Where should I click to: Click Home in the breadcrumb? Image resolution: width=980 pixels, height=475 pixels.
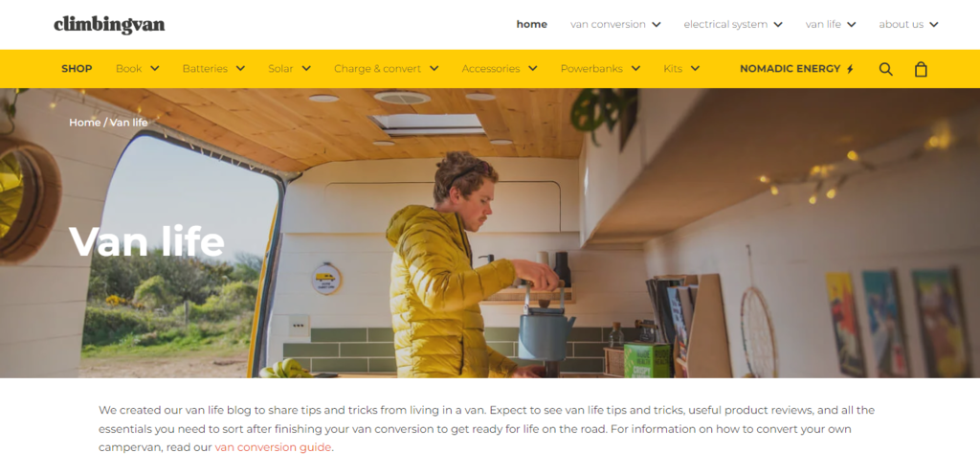coord(85,123)
